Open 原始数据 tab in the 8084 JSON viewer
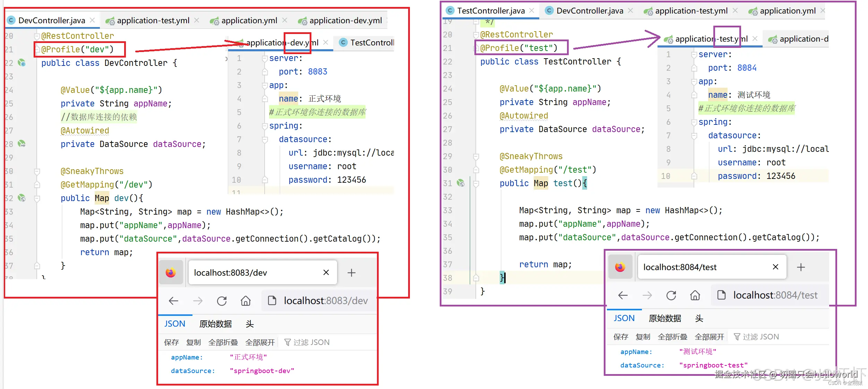Viewport: 868px width, 389px height. (x=665, y=318)
